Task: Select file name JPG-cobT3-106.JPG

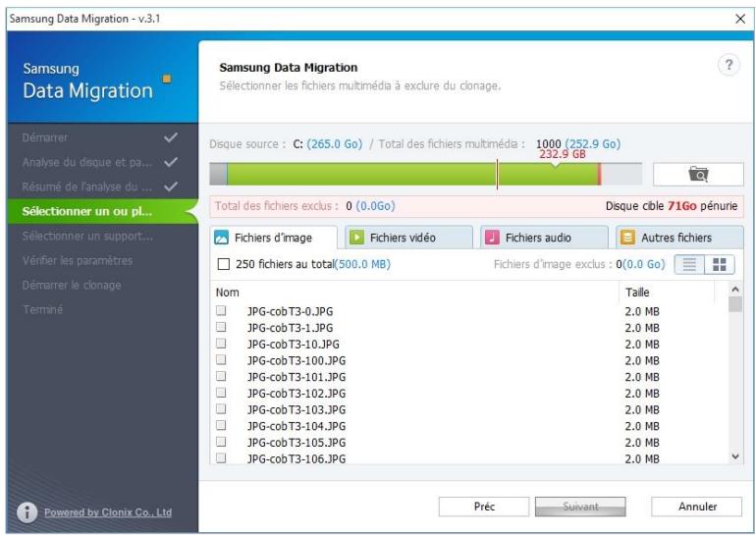Action: coord(297,458)
